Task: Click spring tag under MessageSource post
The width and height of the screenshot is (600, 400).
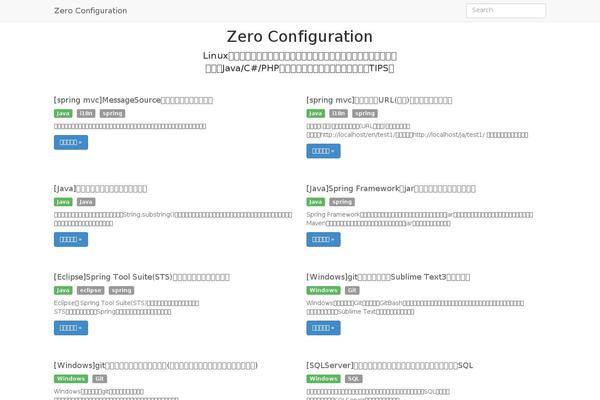Action: click(112, 114)
